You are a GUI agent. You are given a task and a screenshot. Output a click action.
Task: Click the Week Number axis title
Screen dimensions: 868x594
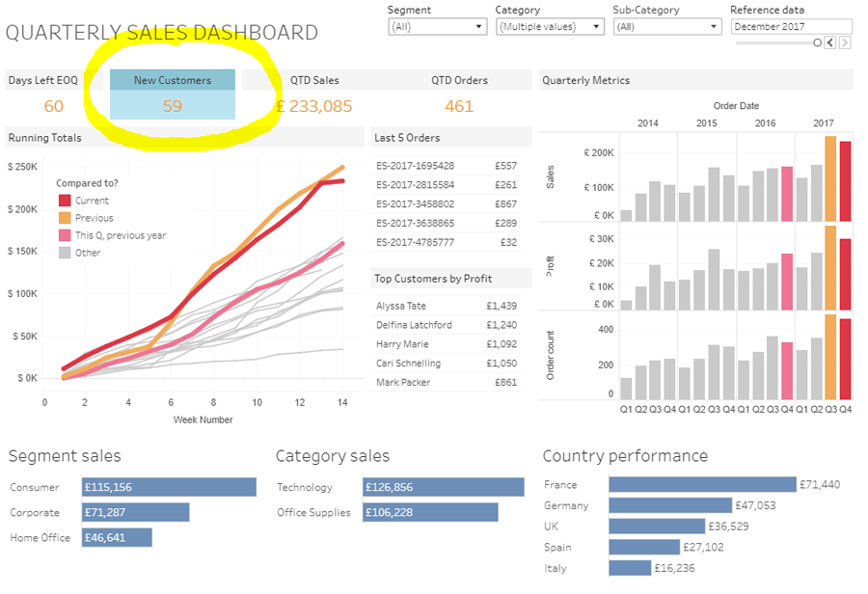(203, 419)
